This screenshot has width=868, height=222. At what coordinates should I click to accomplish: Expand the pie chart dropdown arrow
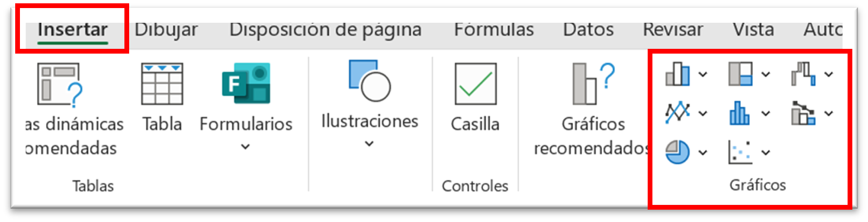pos(703,153)
